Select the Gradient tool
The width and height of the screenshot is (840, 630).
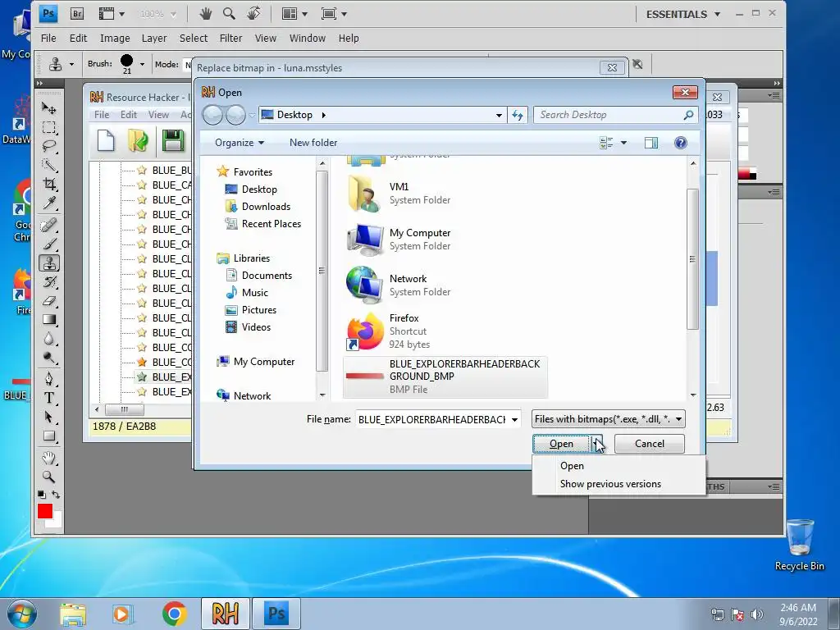tap(48, 320)
